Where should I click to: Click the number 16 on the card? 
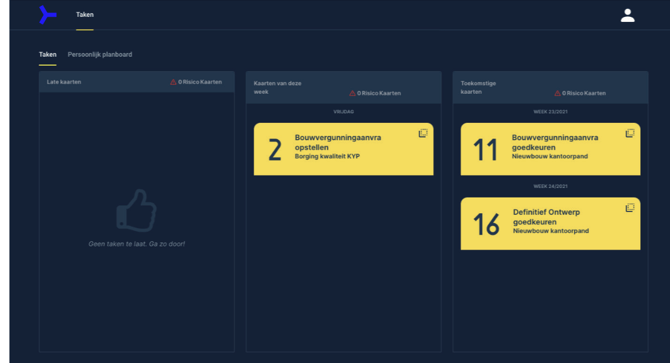tap(486, 225)
